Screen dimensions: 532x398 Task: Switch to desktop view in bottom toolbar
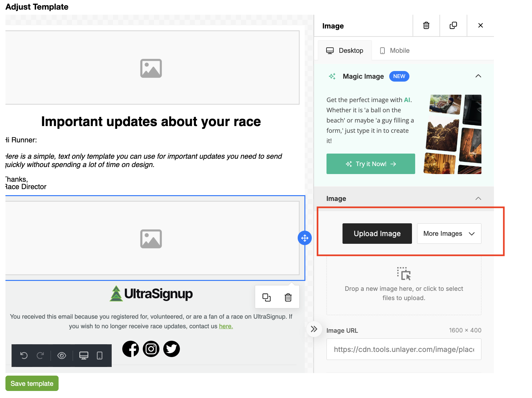pos(84,355)
